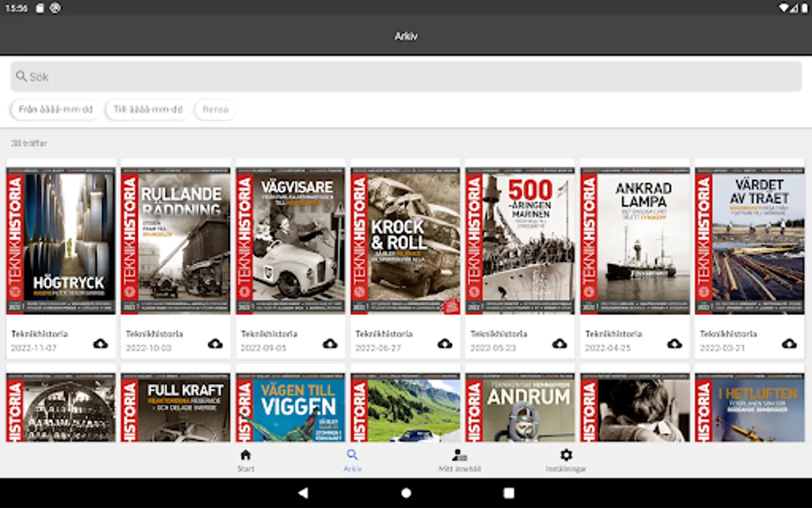The width and height of the screenshot is (812, 508).
Task: Download the 2022-09-05 Teknikhistoria issue
Action: coord(330,343)
